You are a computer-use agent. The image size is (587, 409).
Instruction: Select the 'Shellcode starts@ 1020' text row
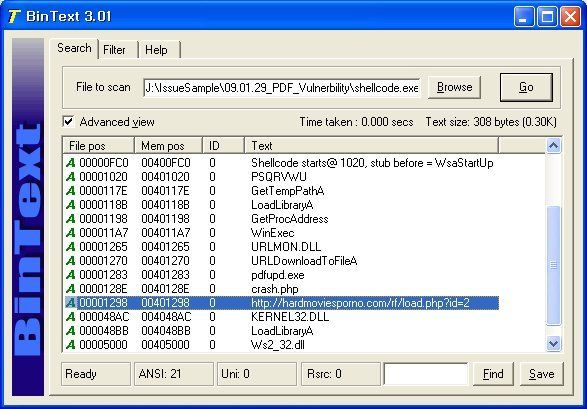372,163
